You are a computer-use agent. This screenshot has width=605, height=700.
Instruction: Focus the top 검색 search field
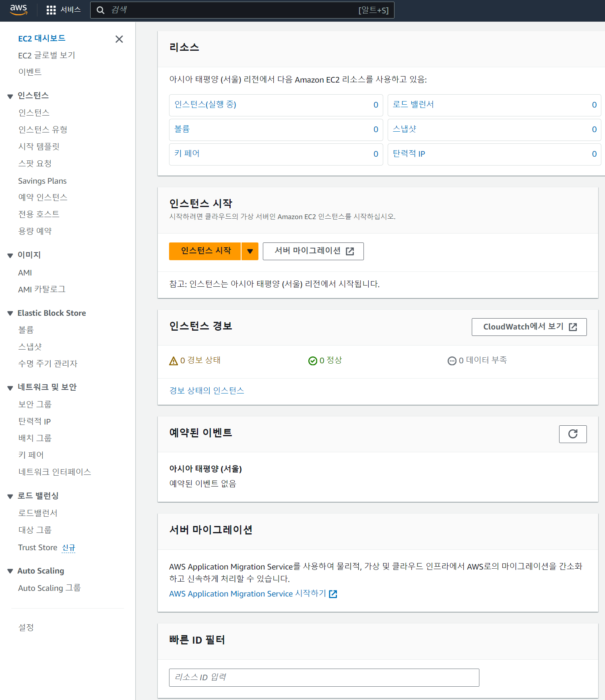(242, 10)
